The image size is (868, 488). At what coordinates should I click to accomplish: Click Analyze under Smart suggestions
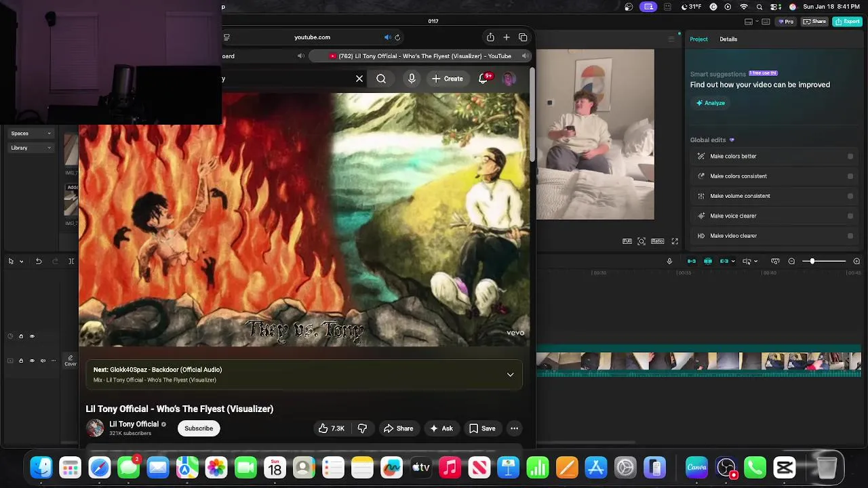click(x=710, y=103)
